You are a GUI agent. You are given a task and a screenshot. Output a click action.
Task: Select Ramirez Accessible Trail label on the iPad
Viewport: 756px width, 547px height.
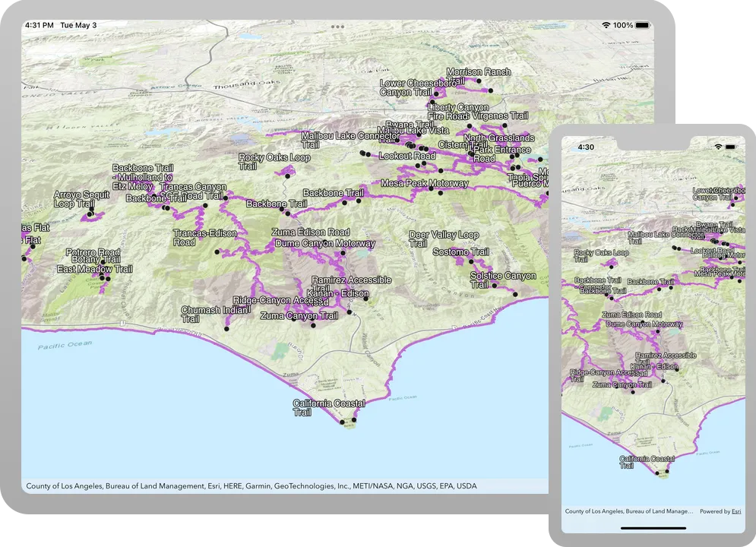(351, 284)
